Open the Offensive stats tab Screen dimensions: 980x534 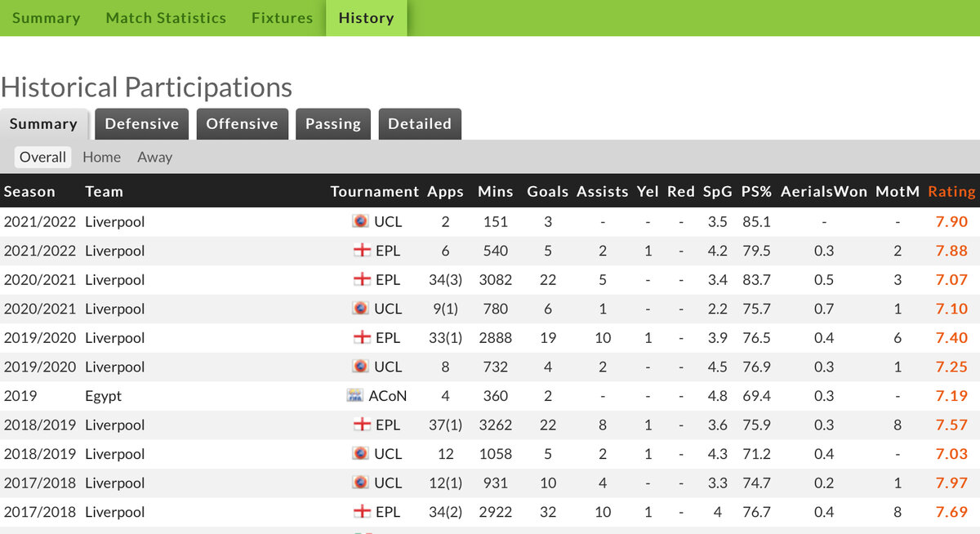pyautogui.click(x=243, y=124)
